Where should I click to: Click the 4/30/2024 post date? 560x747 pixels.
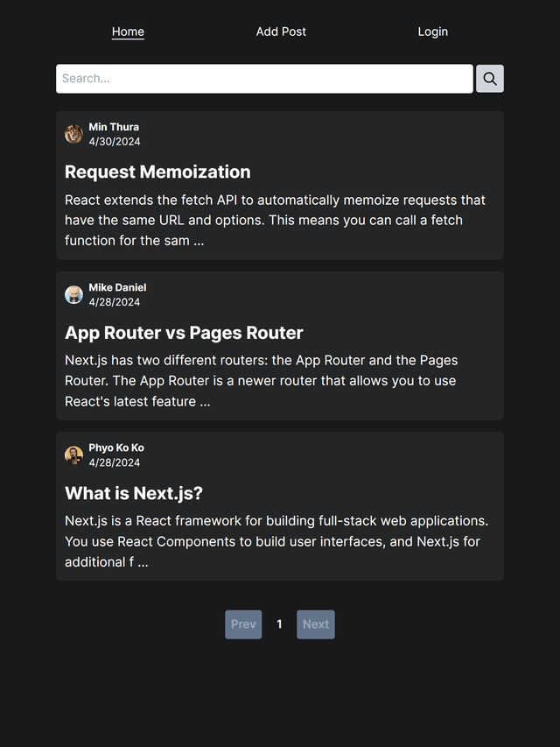click(x=115, y=142)
